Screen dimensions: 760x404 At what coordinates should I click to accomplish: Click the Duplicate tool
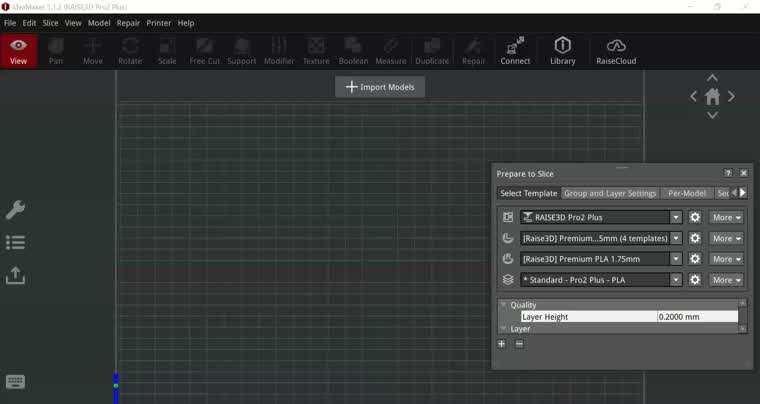(x=432, y=51)
